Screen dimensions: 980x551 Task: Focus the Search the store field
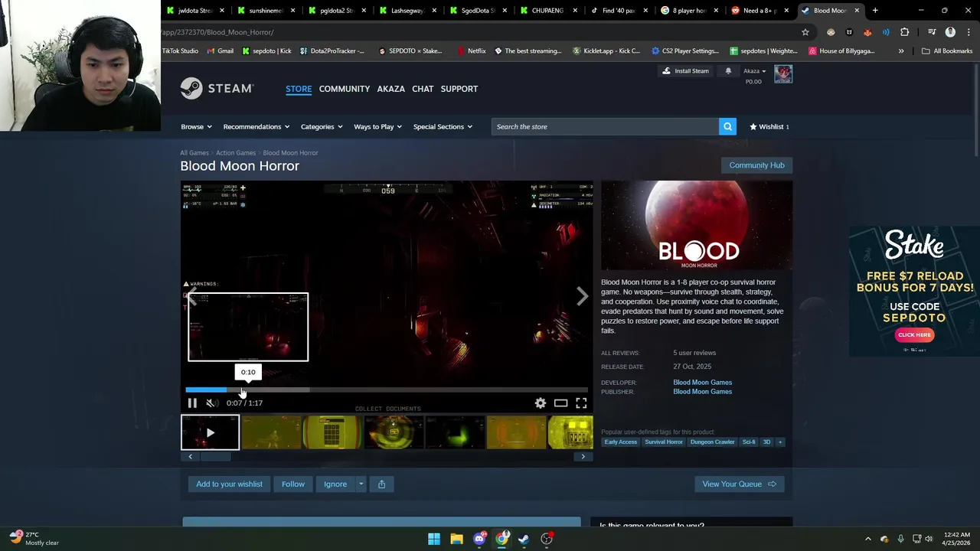click(605, 127)
